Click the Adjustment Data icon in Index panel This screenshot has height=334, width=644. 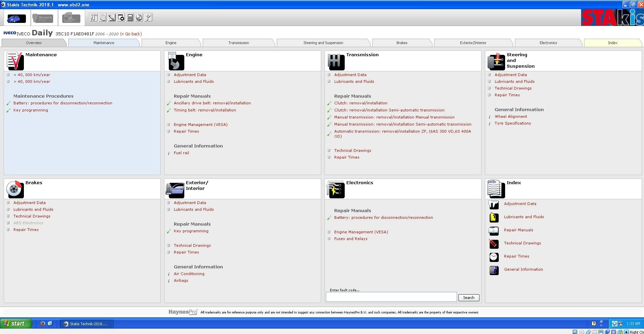(494, 204)
